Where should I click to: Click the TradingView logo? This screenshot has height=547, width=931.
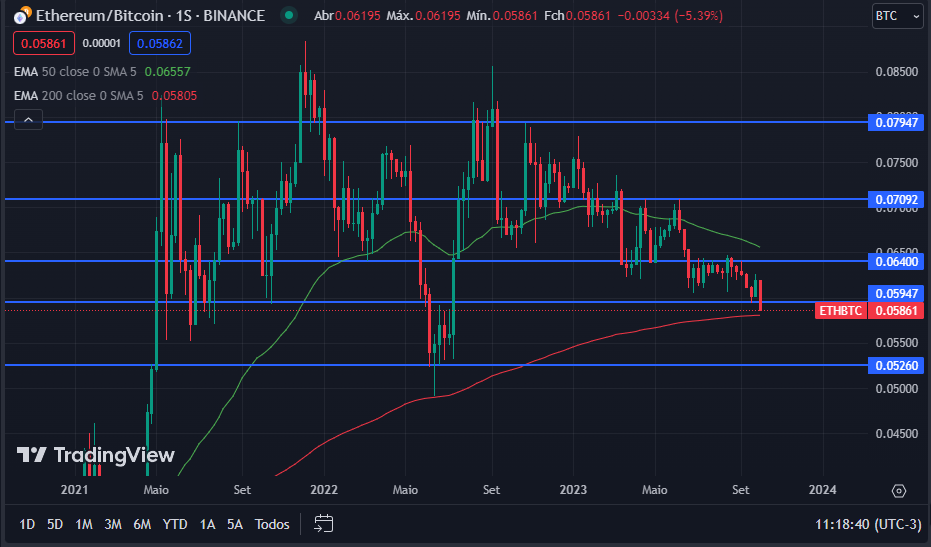[x=96, y=455]
